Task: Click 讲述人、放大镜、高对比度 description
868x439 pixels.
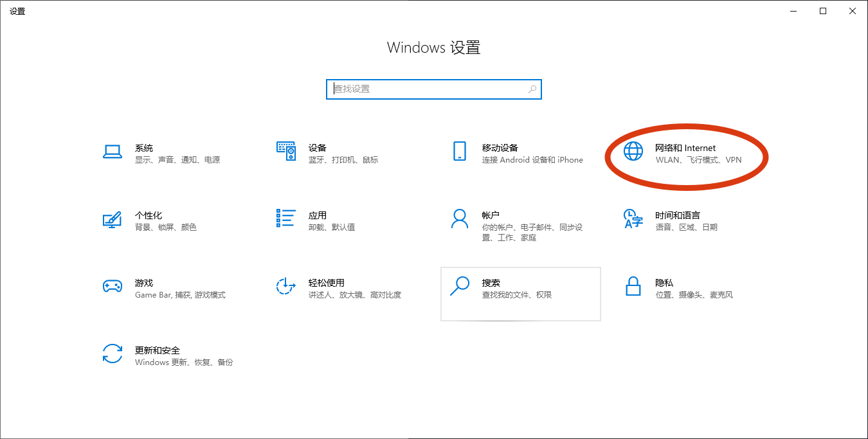Action: 355,295
